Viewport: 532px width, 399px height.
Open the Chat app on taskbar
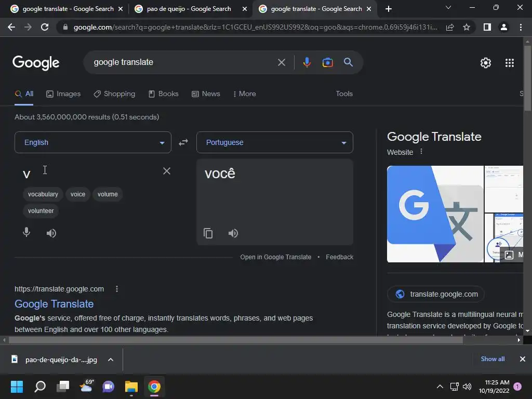[109, 387]
